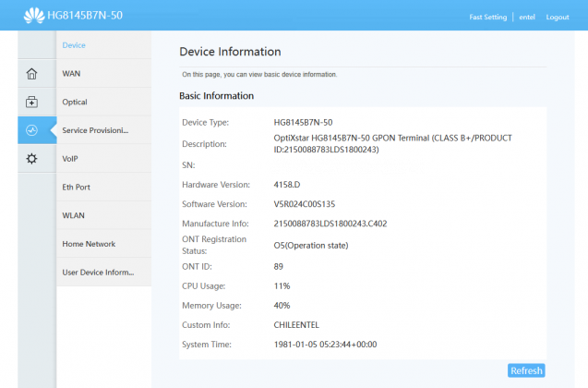
Task: Select Manufacture Info value 2150088783LDS1800243.C402
Action: [330, 224]
